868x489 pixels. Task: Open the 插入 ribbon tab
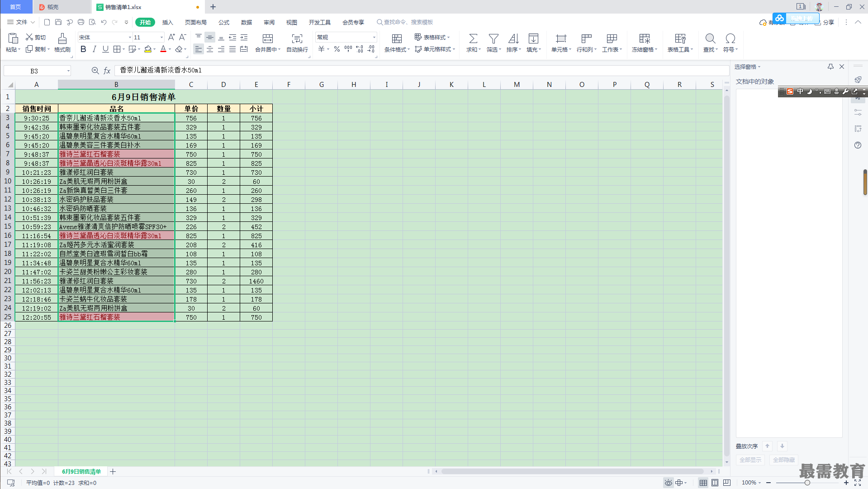pos(168,22)
